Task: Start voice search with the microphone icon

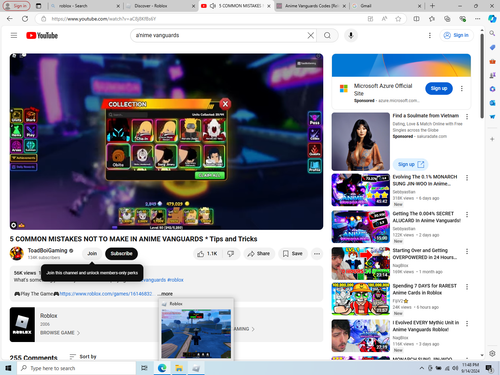Action: 351,35
